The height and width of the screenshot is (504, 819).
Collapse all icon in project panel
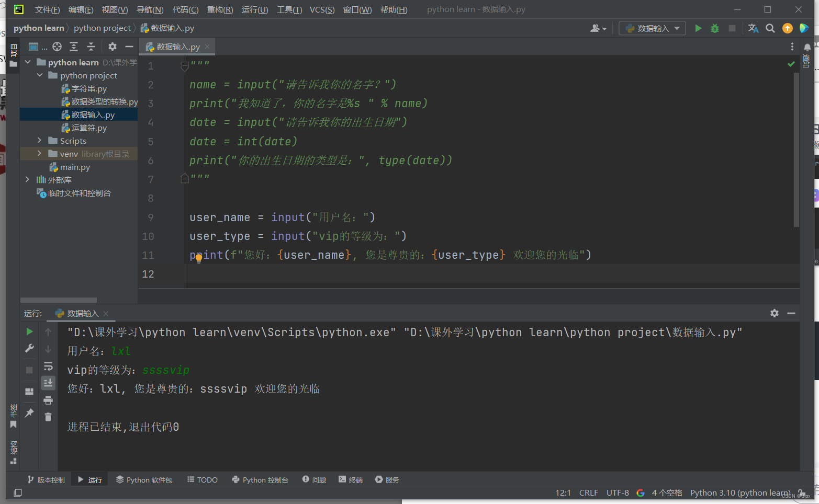tap(91, 47)
